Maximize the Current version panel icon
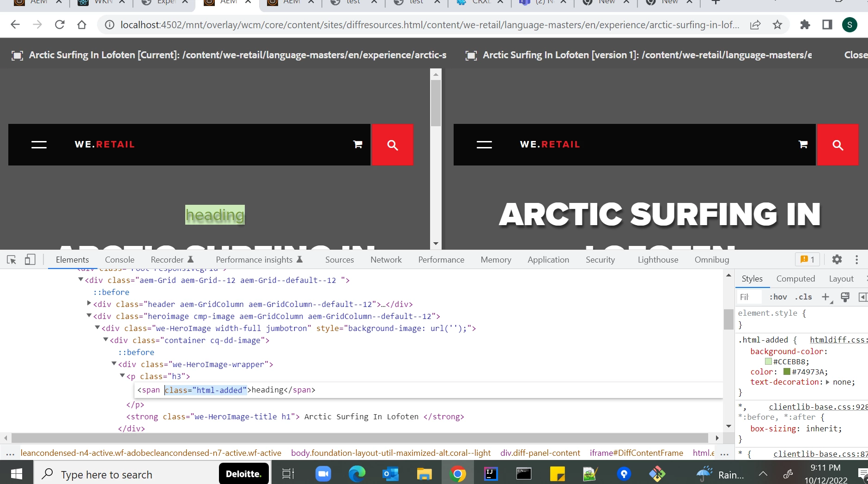This screenshot has height=484, width=868. (x=17, y=55)
